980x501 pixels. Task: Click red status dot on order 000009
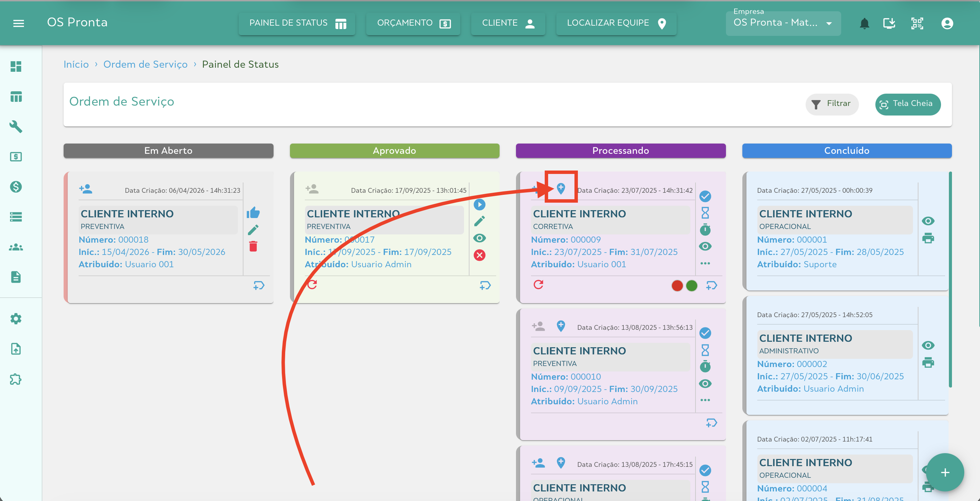point(677,285)
